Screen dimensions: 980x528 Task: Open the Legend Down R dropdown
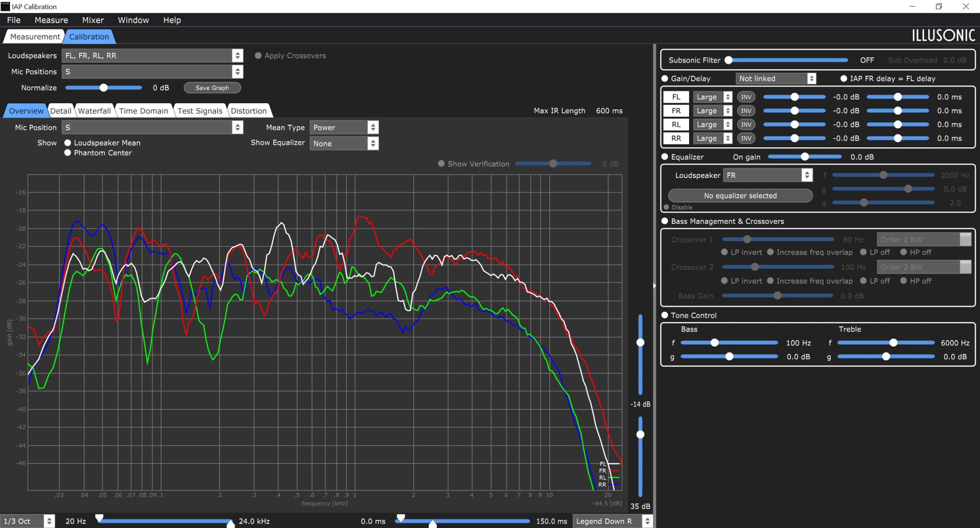point(613,521)
